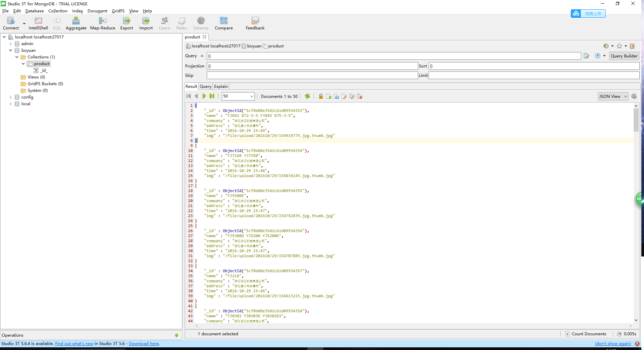Go to next page of results
The image size is (644, 350).
[x=204, y=96]
